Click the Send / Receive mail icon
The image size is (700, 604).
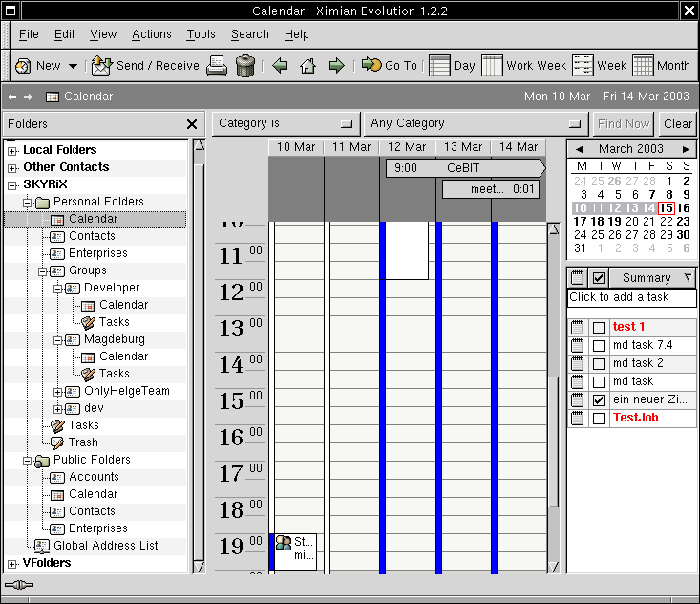coord(102,66)
